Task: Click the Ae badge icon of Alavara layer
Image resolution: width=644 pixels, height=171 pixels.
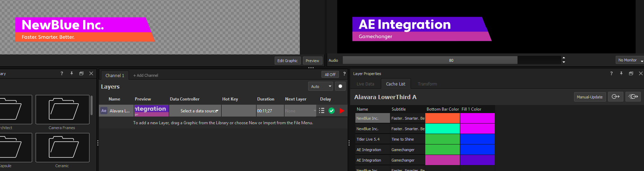Action: coord(104,111)
